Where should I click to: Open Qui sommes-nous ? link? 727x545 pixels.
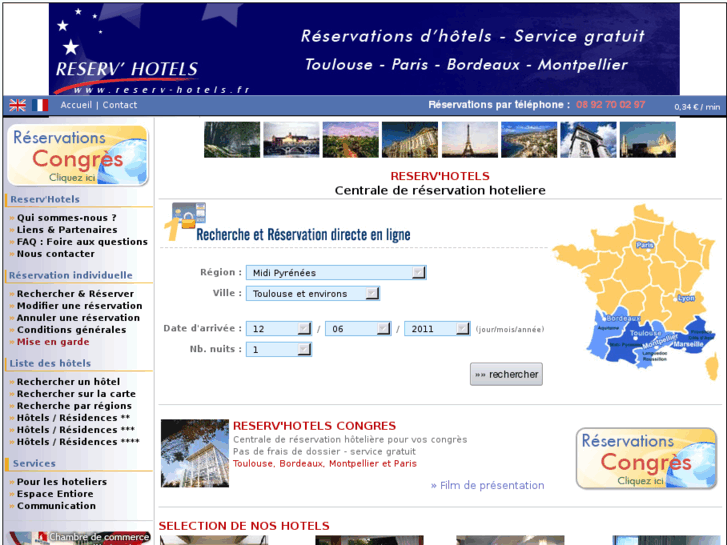pos(67,218)
